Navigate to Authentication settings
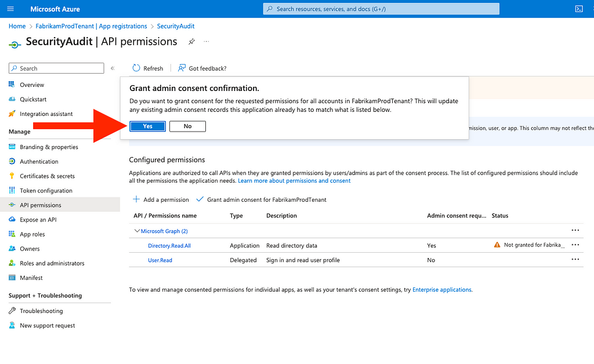594x364 pixels. [x=39, y=162]
